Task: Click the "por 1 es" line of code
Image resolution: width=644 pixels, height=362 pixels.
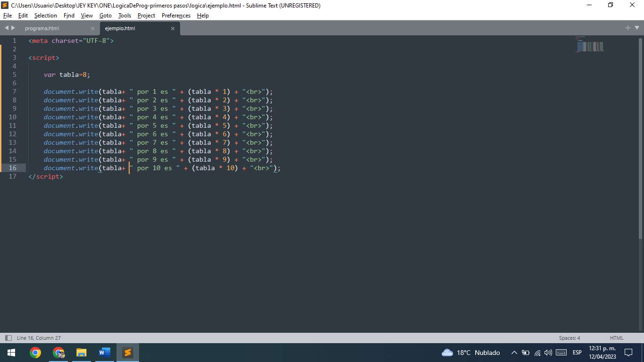Action: 158,91
